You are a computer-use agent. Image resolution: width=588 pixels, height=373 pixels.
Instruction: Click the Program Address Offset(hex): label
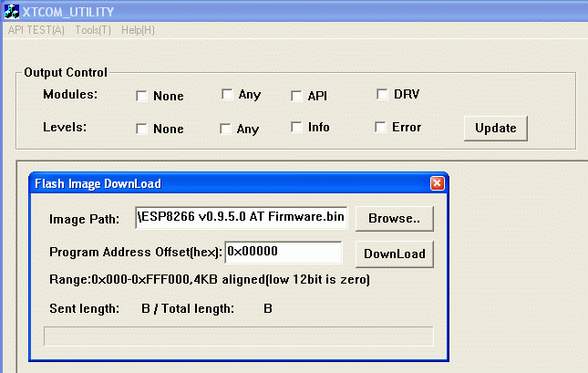click(x=136, y=253)
